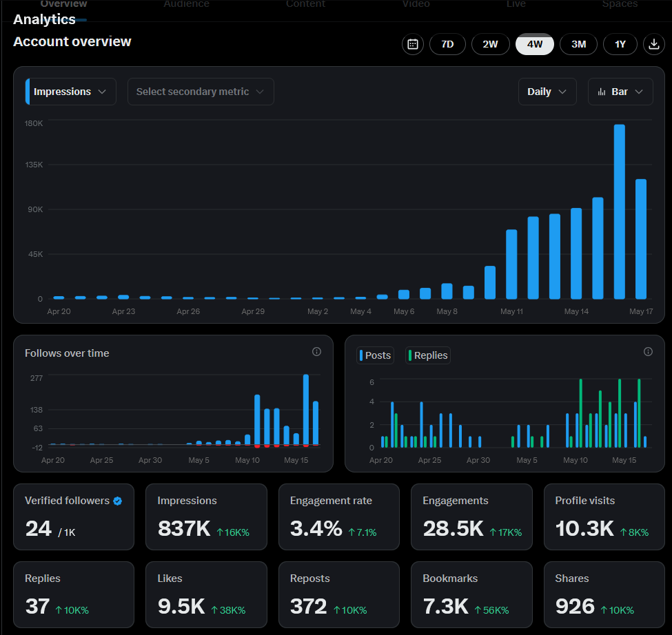Click the 17K% engagements change indicator
Viewport: 672px width, 635px height.
tap(506, 532)
